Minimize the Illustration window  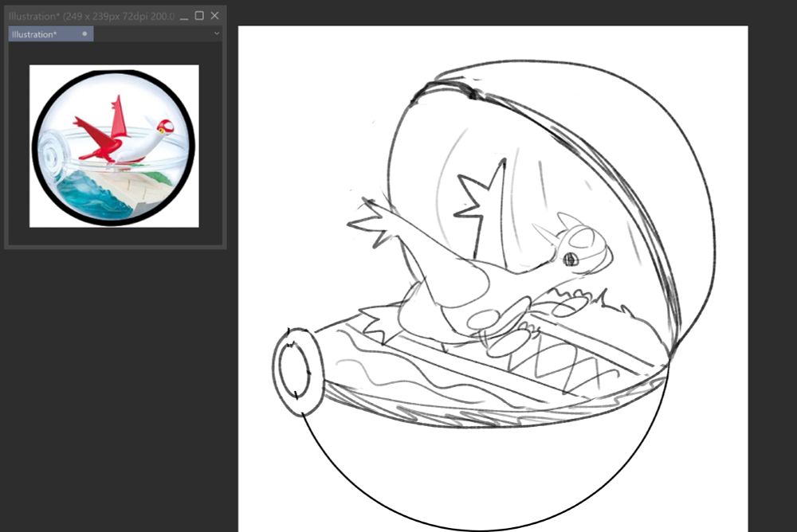click(x=184, y=15)
